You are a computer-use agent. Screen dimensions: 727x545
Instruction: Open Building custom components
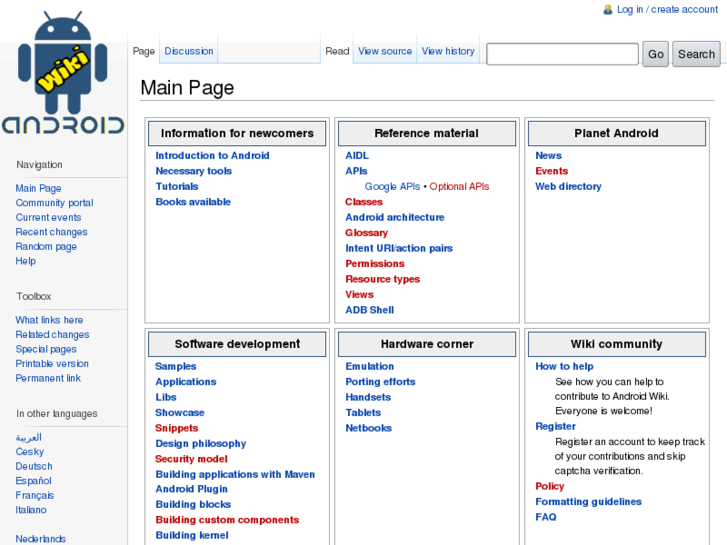(227, 519)
